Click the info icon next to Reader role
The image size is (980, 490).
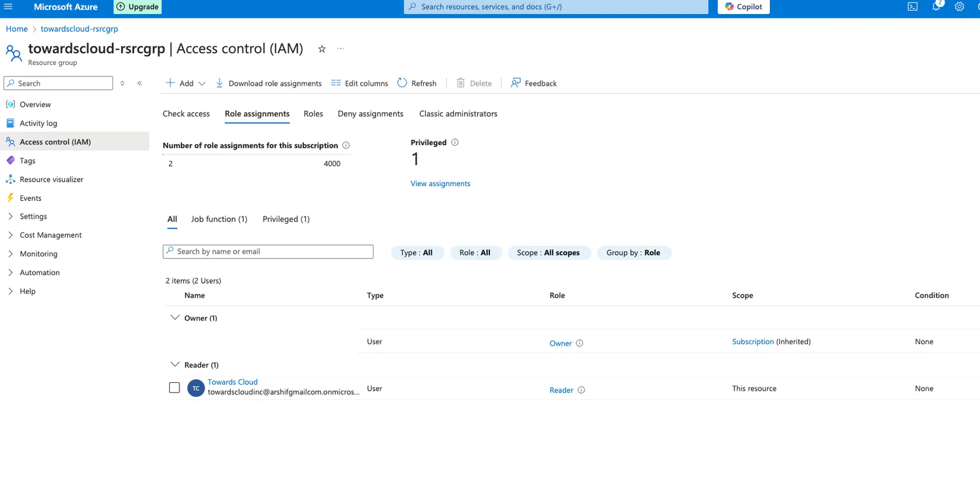(581, 390)
